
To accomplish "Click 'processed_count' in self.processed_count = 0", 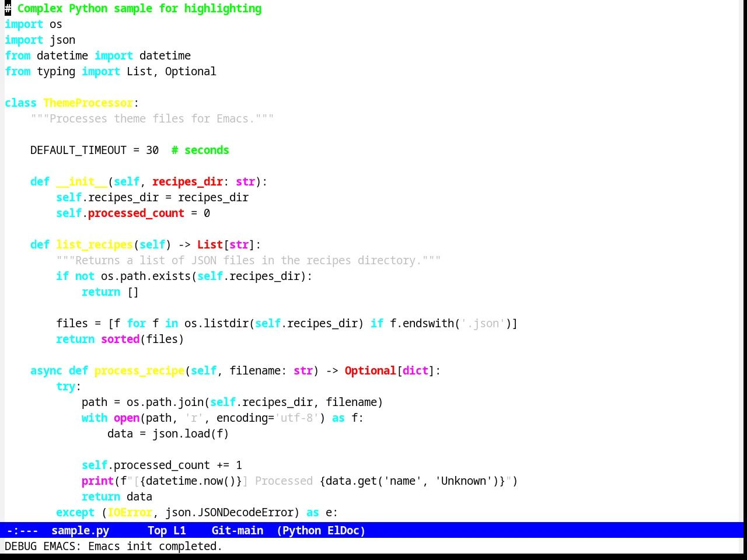I will (x=136, y=213).
